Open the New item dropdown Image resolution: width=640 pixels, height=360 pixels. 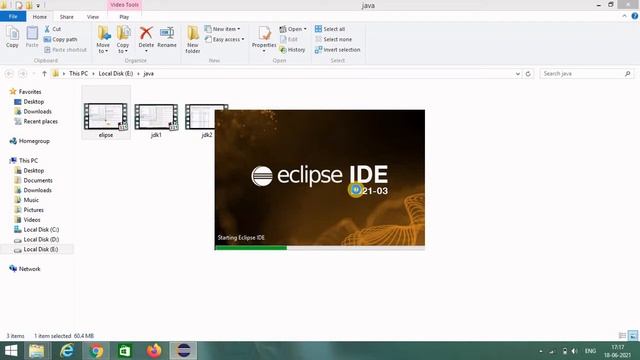click(223, 29)
